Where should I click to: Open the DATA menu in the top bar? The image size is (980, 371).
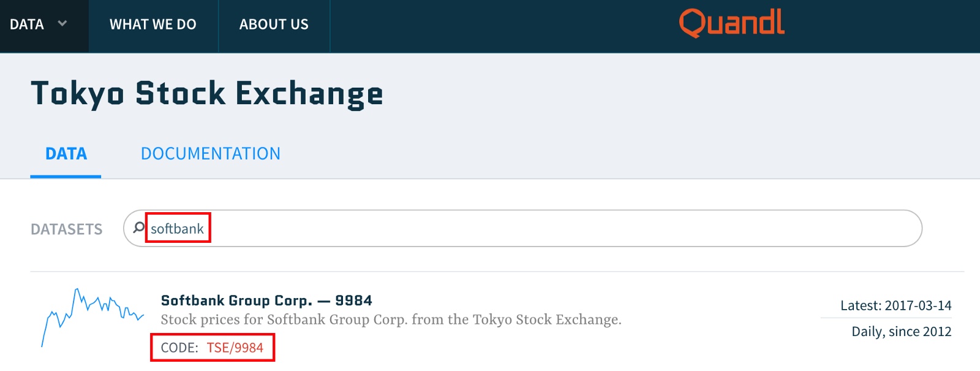(27, 25)
